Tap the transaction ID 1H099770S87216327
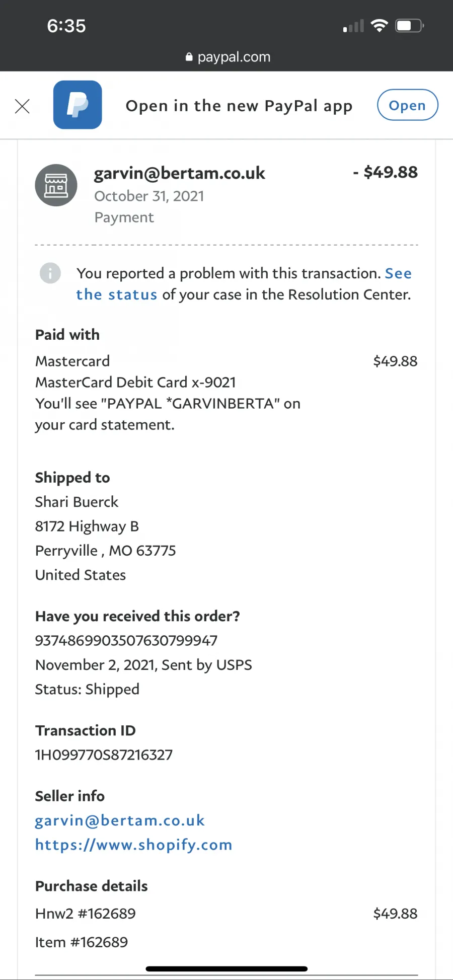Image resolution: width=453 pixels, height=980 pixels. click(104, 755)
